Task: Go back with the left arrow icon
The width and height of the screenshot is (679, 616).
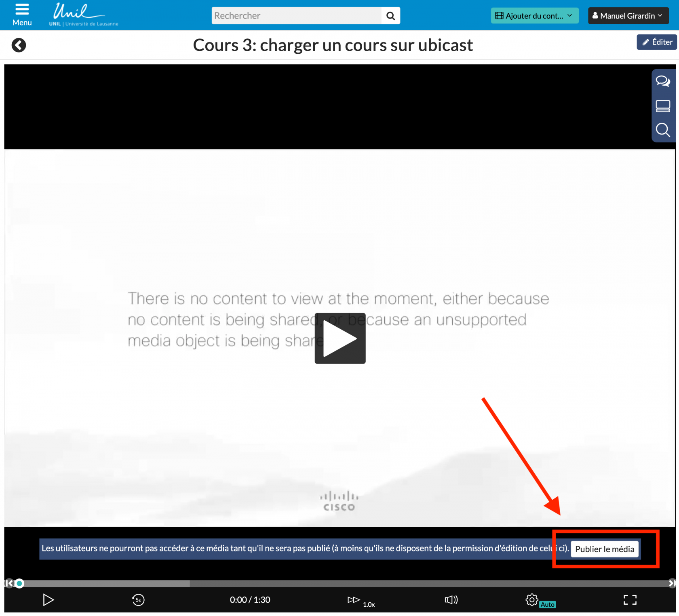Action: pos(19,45)
